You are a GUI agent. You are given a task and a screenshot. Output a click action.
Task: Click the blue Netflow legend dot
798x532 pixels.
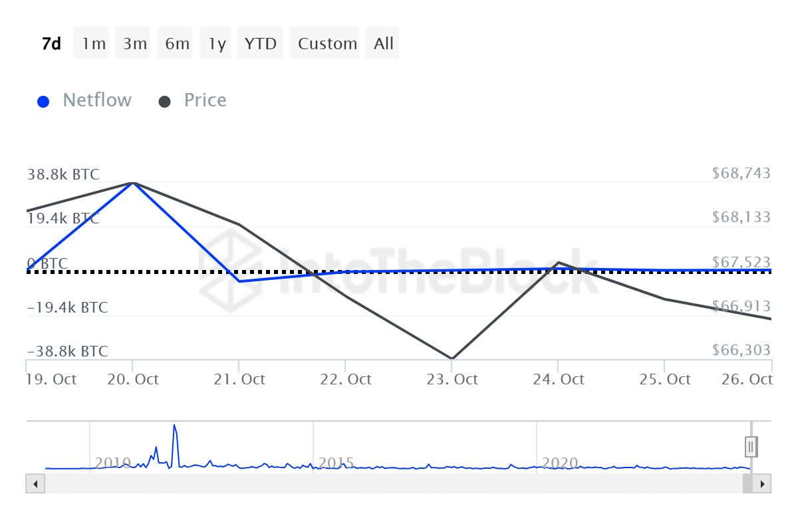[43, 100]
